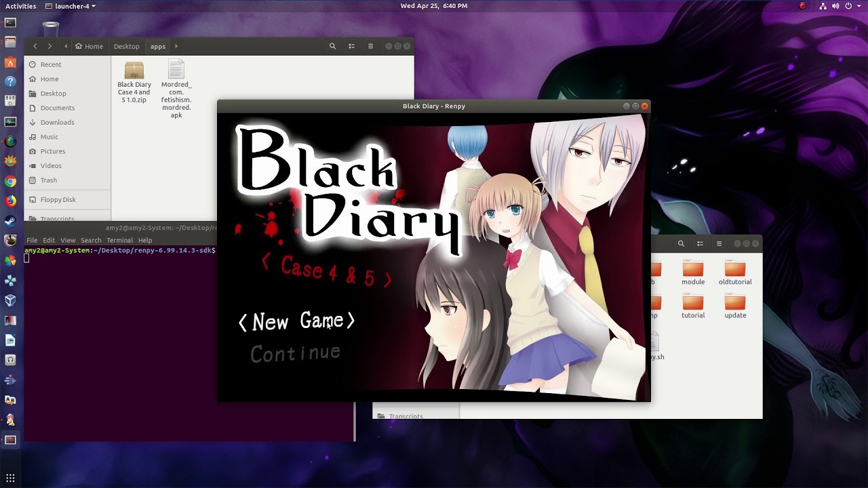Toggle list view in rear renpy file manager

pos(700,243)
